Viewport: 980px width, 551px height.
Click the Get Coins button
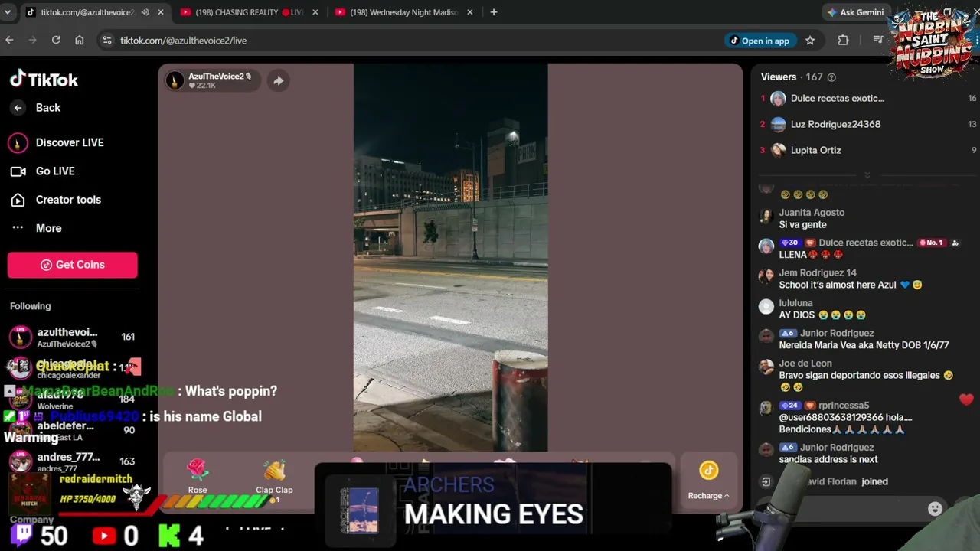point(73,265)
